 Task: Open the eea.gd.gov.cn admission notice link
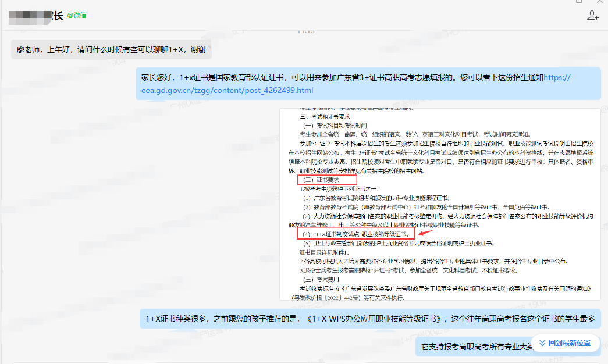click(227, 90)
